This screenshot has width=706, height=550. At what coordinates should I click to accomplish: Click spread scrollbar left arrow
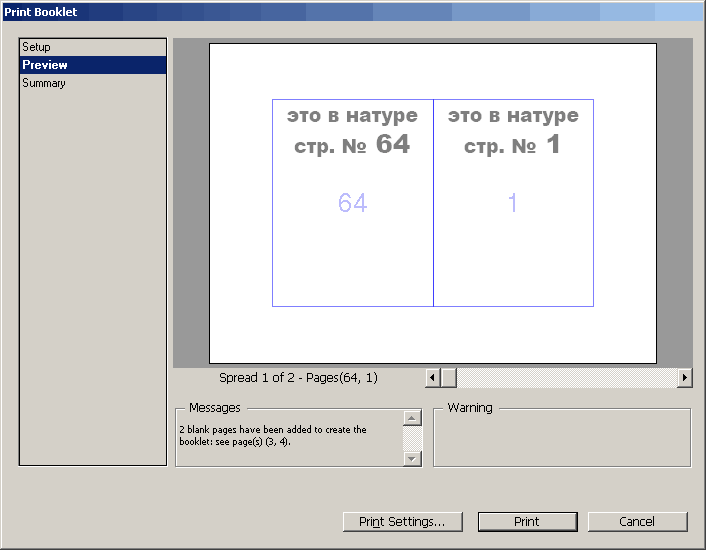(x=433, y=378)
